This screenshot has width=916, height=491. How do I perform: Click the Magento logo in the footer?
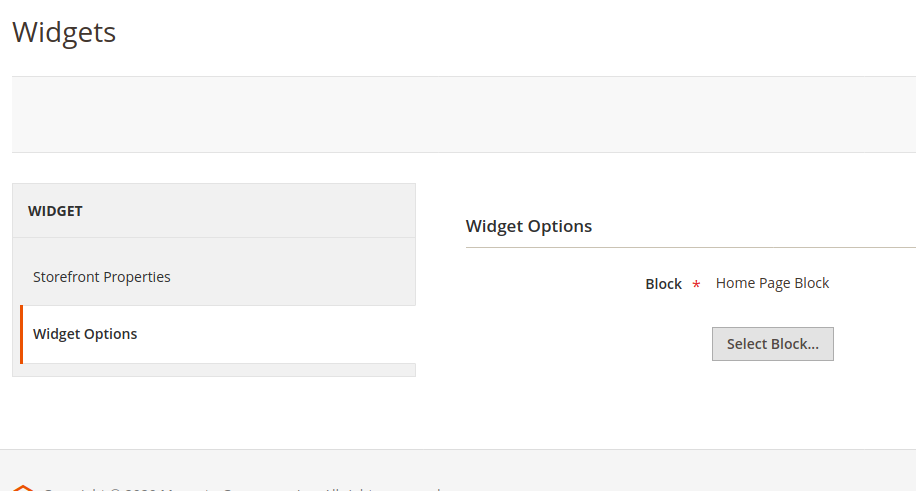click(x=22, y=487)
